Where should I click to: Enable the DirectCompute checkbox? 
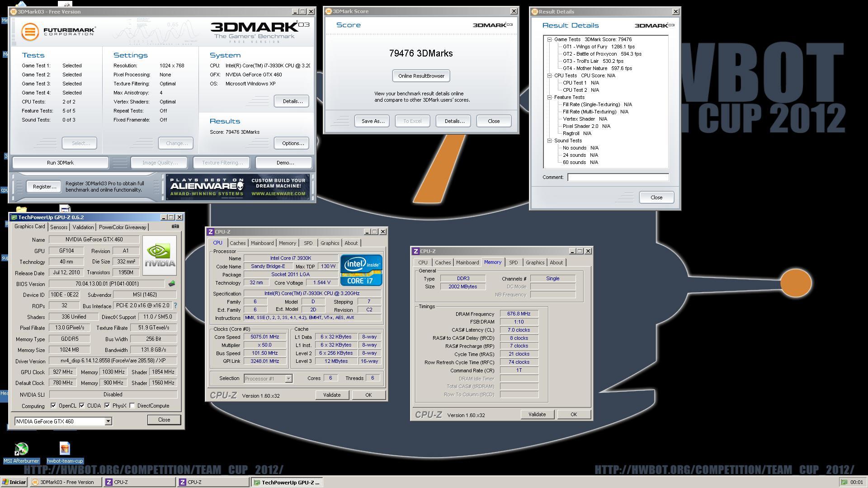(x=132, y=405)
